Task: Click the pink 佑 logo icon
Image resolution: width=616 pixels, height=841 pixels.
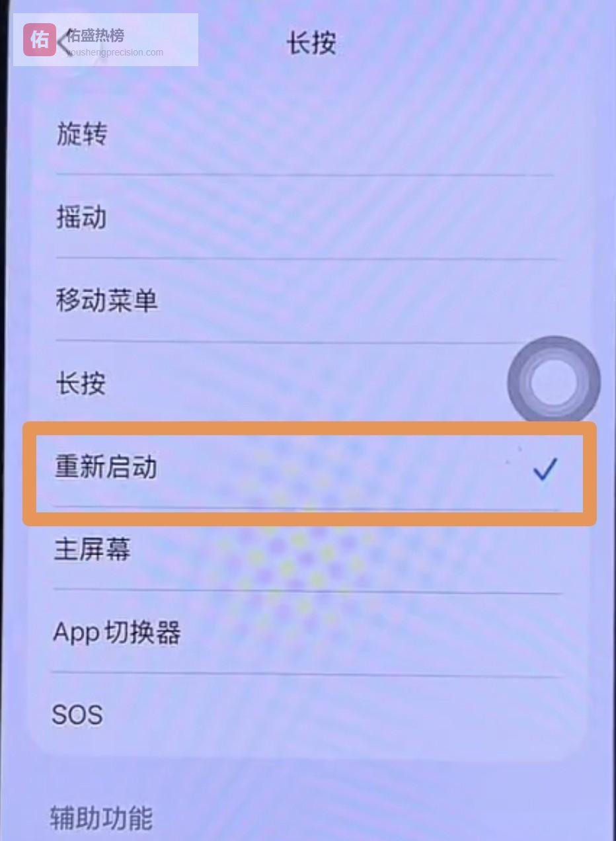Action: [40, 40]
